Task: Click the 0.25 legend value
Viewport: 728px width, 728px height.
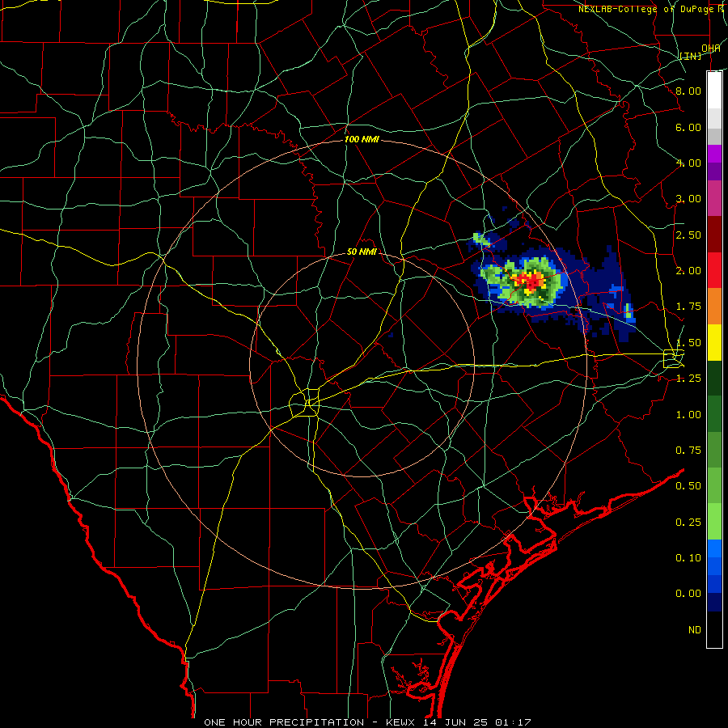Action: 688,523
